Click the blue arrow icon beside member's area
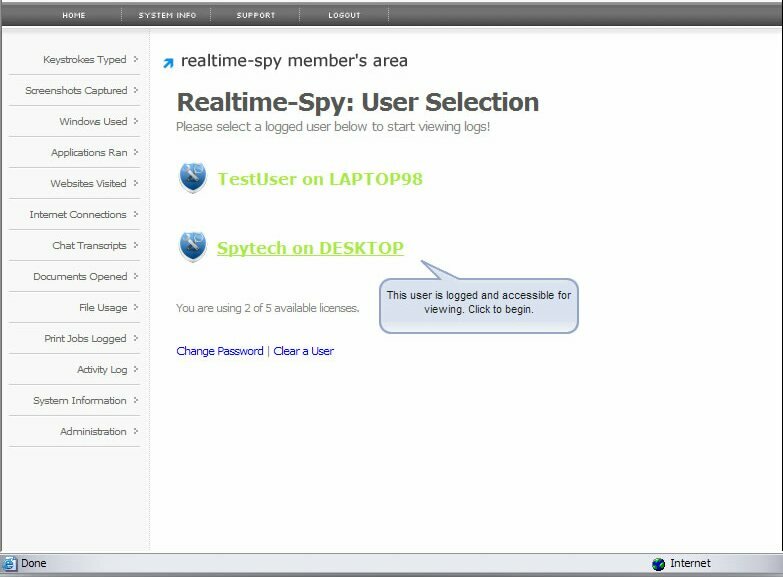Screen dimensions: 783x577 click(168, 63)
